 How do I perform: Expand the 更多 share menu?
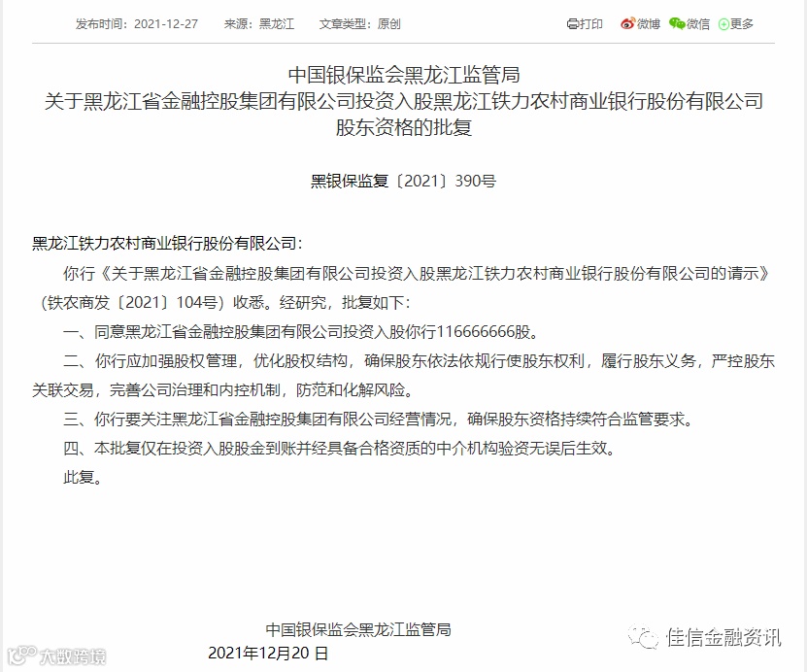pyautogui.click(x=742, y=24)
